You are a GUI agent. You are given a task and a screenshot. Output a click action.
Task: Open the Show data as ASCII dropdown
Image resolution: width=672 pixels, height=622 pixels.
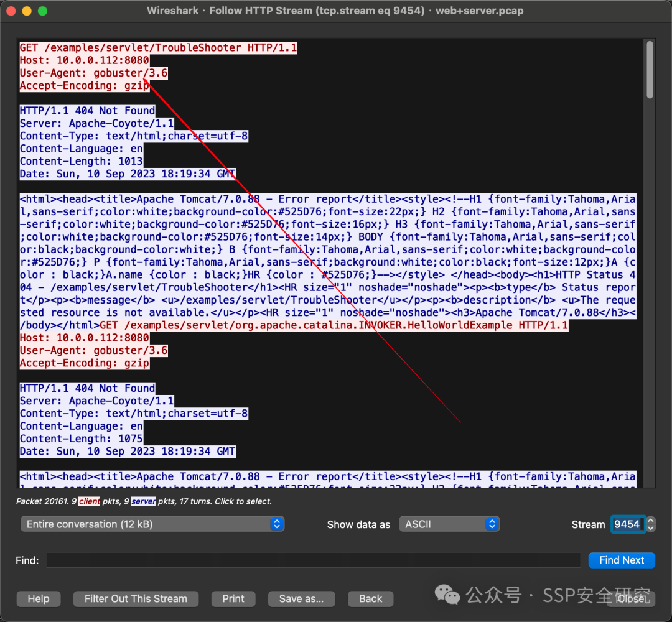pyautogui.click(x=449, y=524)
